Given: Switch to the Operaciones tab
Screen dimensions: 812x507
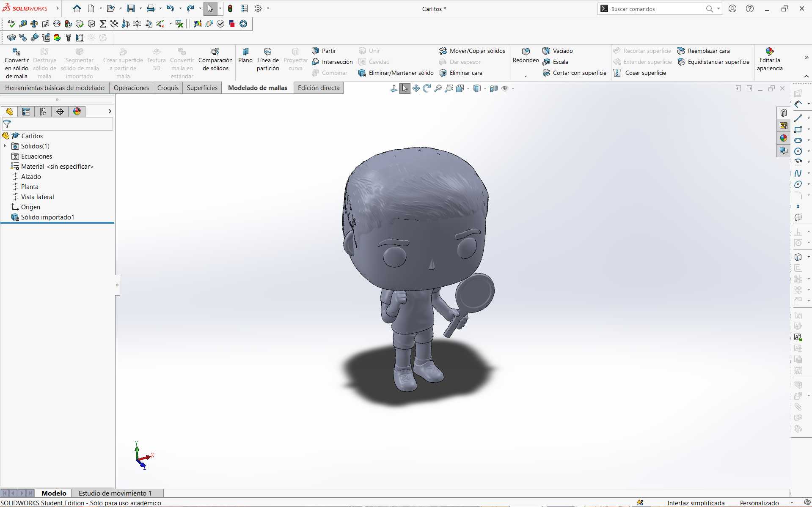Looking at the screenshot, I should point(131,88).
